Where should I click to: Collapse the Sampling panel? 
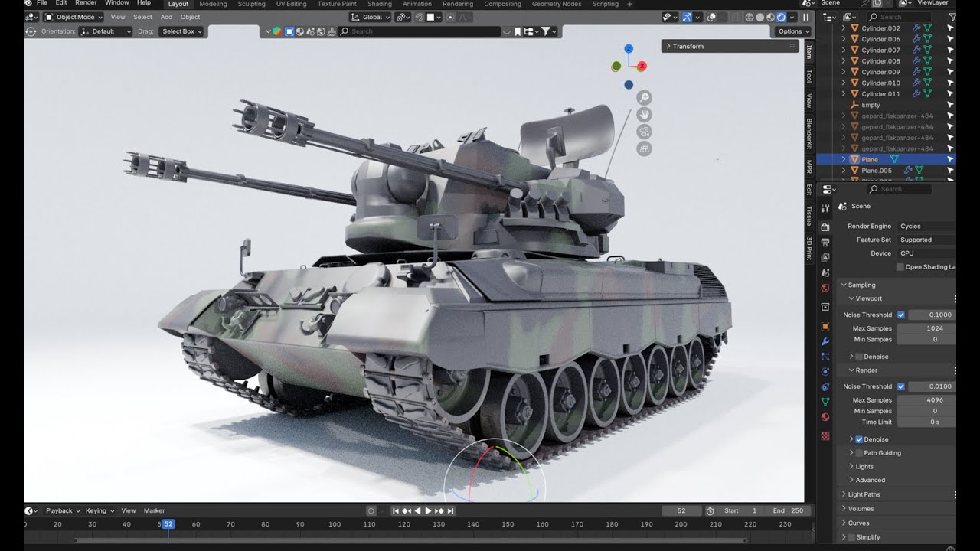click(896, 285)
